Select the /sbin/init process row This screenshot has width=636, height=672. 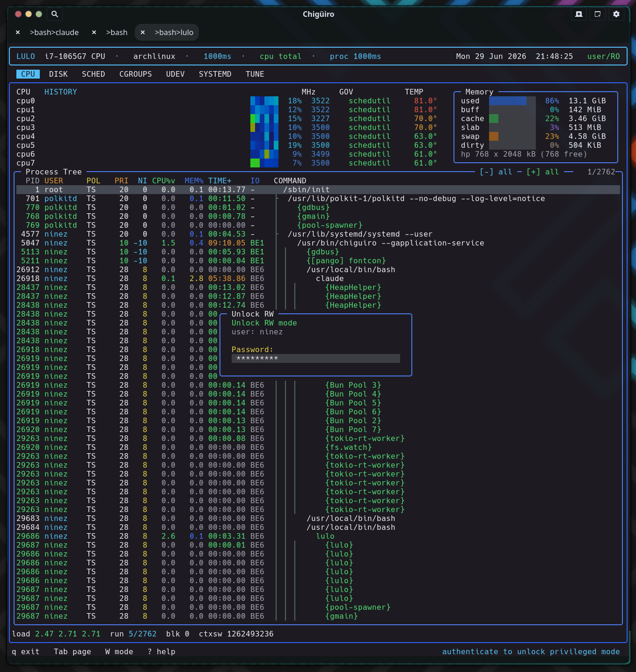pyautogui.click(x=318, y=189)
